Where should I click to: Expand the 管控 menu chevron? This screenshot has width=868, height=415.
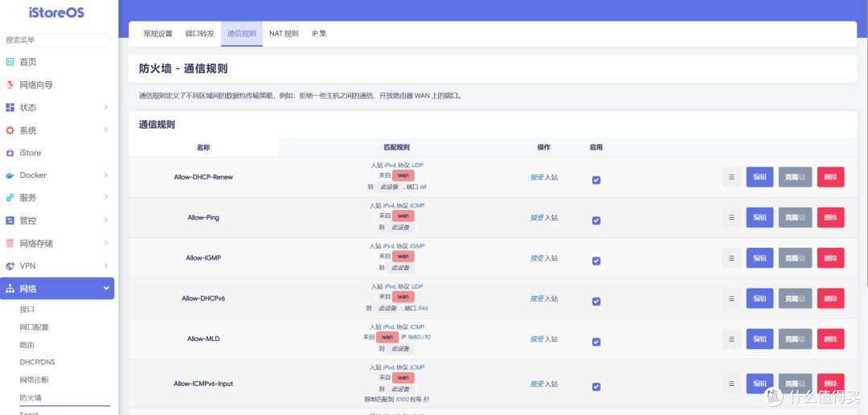[x=106, y=220]
